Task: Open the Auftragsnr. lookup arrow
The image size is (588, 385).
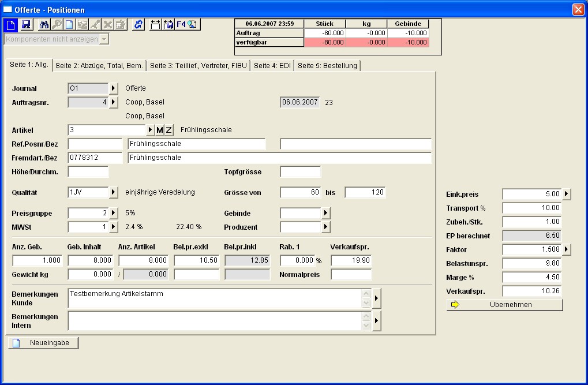Action: coord(113,102)
